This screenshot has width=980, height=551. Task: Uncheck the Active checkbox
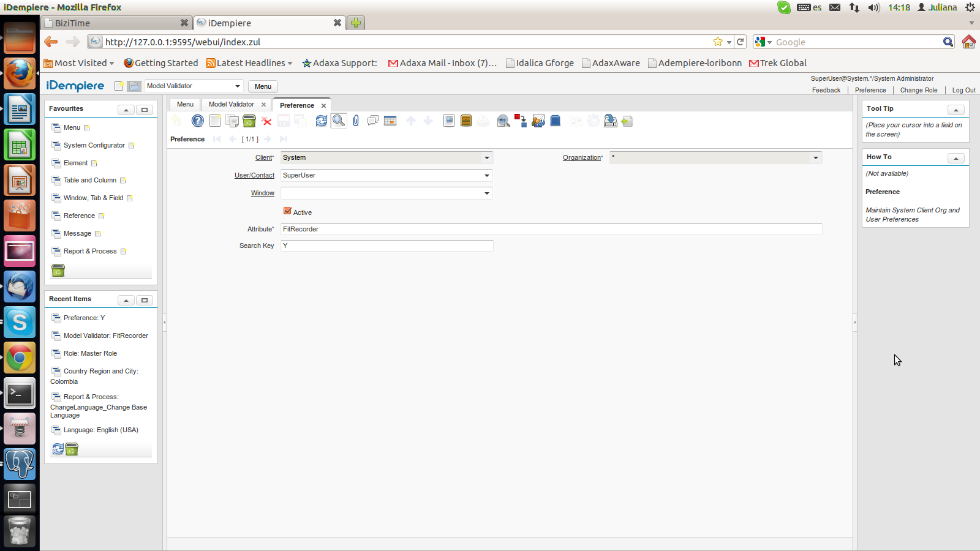pyautogui.click(x=287, y=211)
